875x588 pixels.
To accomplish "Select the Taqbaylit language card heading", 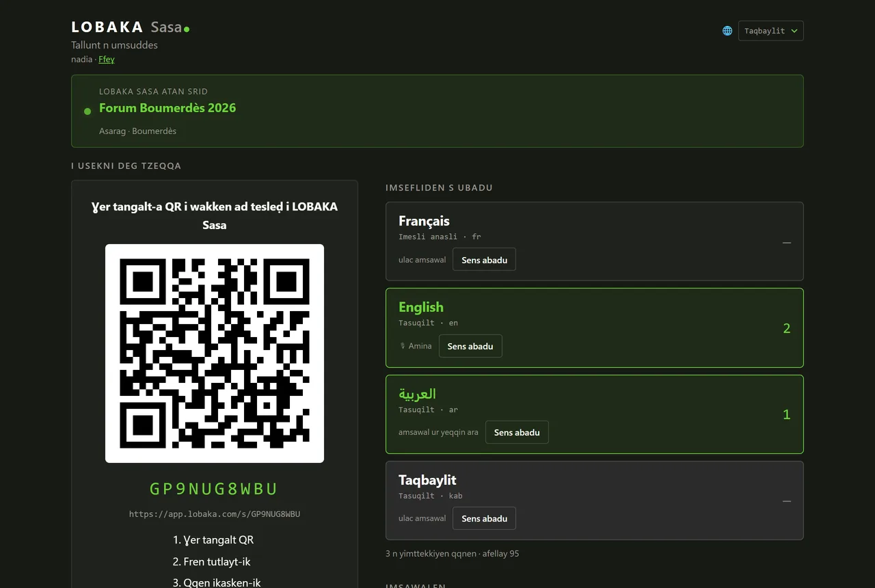I will pyautogui.click(x=427, y=480).
